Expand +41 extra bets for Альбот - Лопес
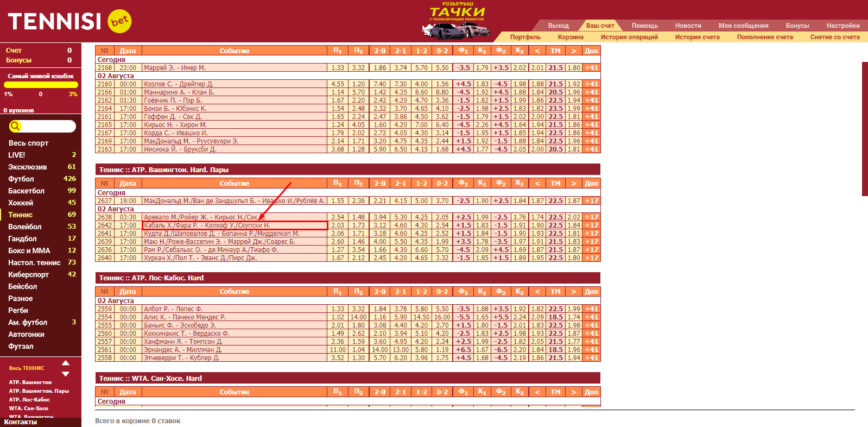The width and height of the screenshot is (868, 427). coord(591,309)
